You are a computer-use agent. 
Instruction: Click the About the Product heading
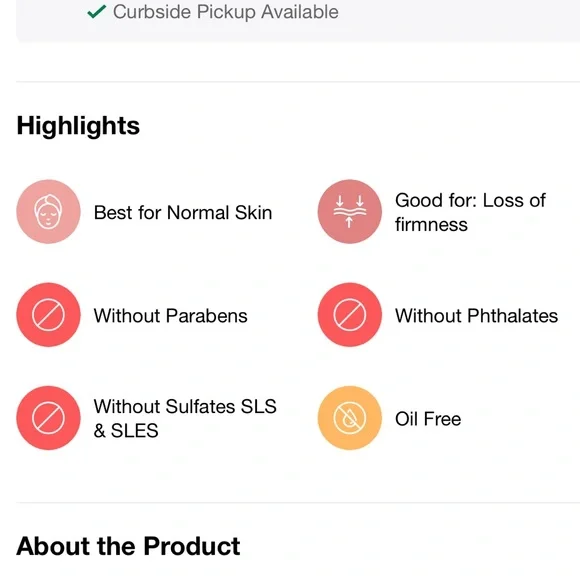pos(128,546)
